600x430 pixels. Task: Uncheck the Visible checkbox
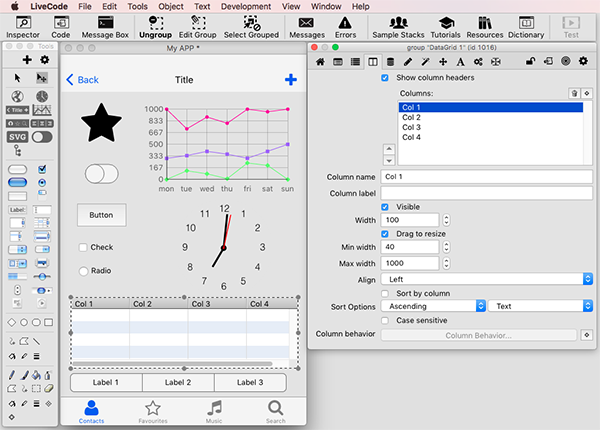point(386,207)
